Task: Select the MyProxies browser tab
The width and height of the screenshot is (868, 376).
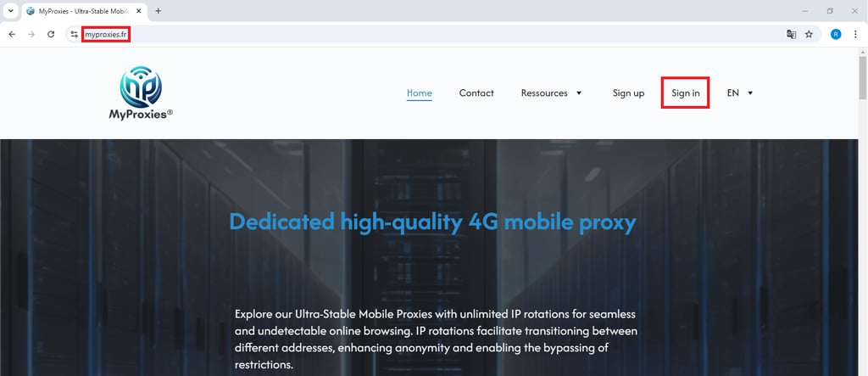Action: (85, 11)
